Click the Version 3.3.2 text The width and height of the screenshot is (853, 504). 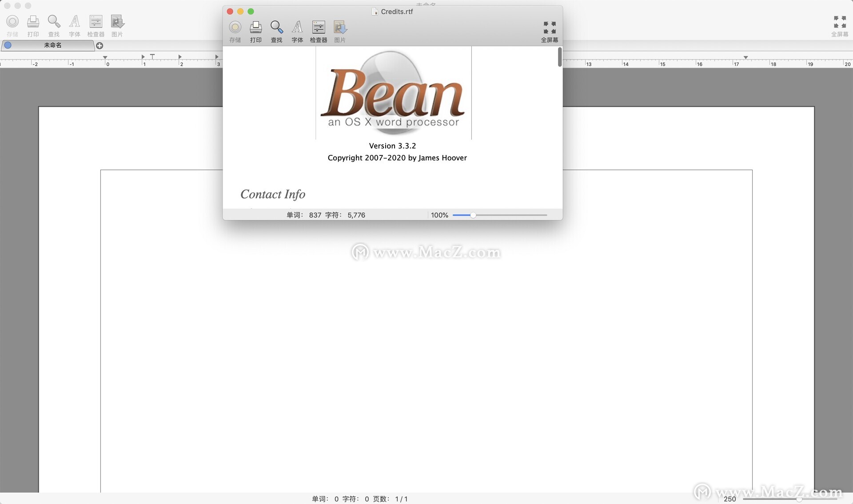coord(392,146)
